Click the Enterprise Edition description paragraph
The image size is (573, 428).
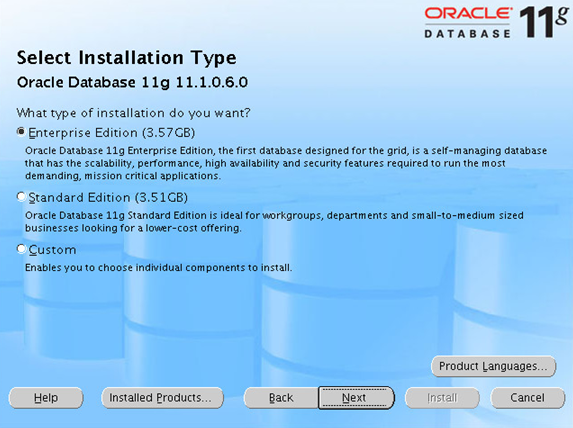point(286,163)
